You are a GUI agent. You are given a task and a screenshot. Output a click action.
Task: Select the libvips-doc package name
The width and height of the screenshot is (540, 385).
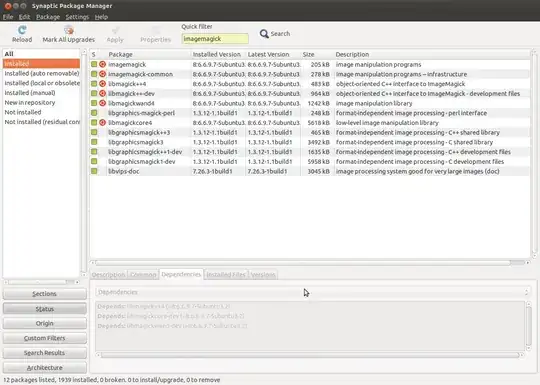coord(124,171)
